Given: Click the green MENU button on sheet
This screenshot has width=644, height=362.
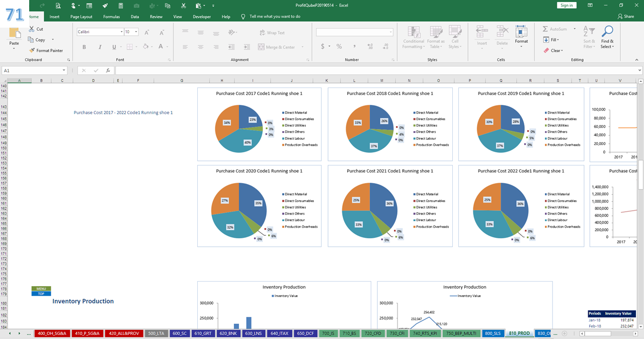Looking at the screenshot, I should (41, 289).
